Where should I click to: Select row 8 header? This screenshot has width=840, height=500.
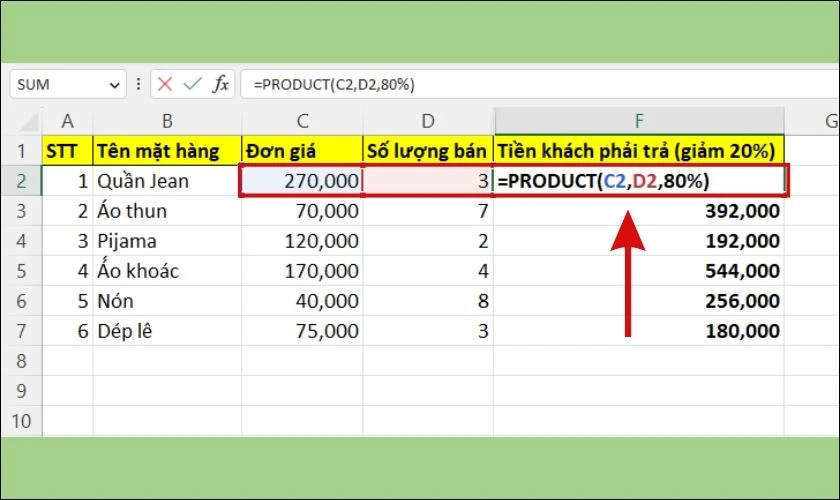pyautogui.click(x=21, y=361)
